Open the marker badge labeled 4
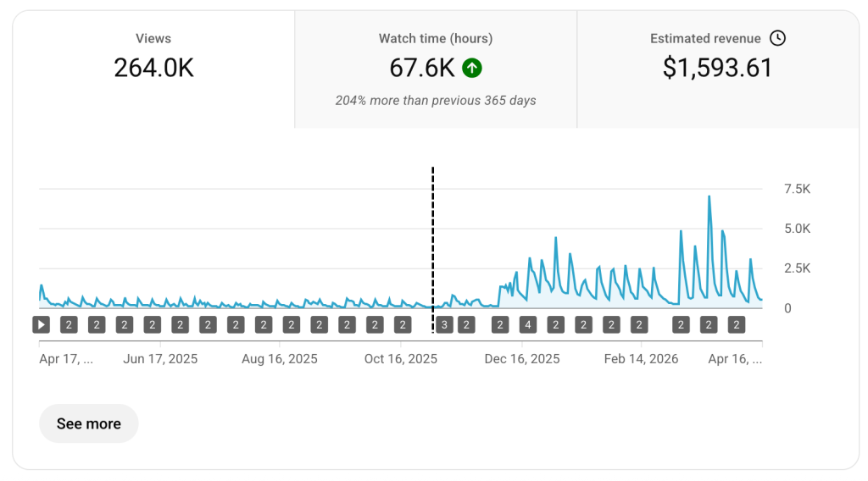 point(527,324)
